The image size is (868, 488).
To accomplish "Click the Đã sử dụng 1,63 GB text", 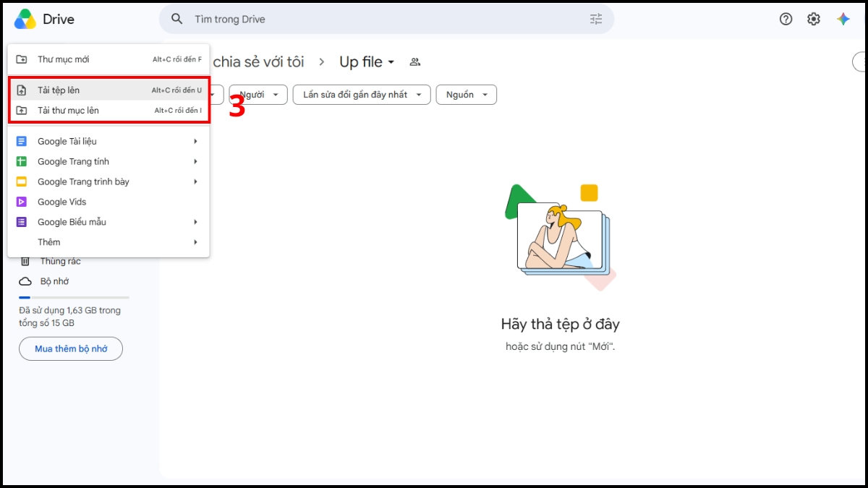I will [x=70, y=317].
